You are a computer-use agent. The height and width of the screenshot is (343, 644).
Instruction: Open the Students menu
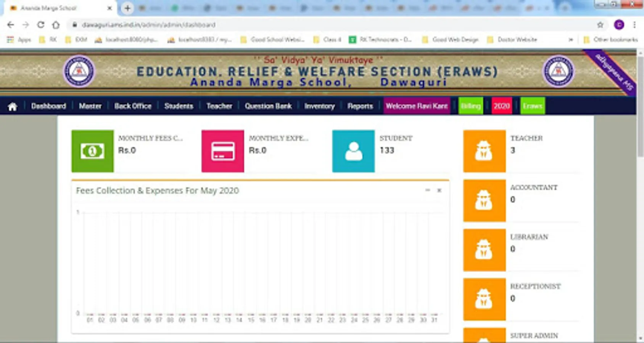179,106
